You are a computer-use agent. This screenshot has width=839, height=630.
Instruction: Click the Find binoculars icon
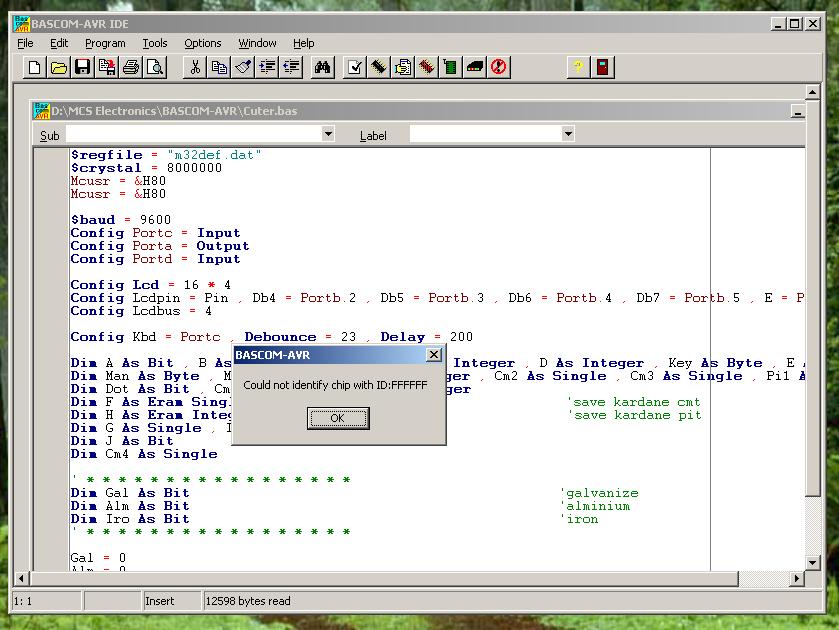tap(322, 67)
